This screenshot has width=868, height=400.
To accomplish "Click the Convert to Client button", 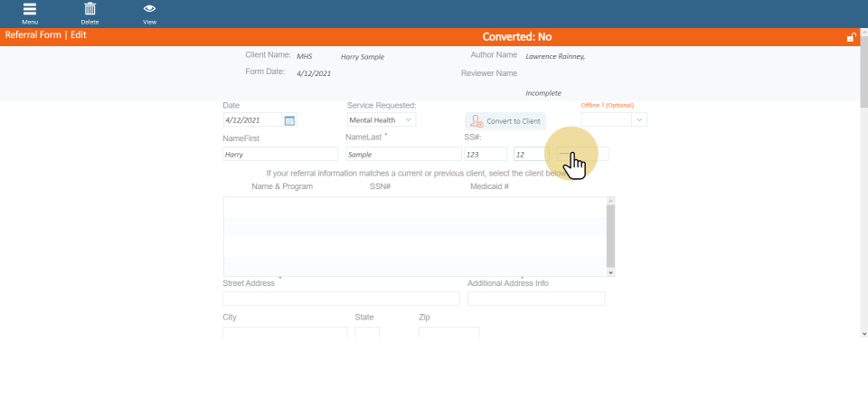I will click(x=505, y=121).
